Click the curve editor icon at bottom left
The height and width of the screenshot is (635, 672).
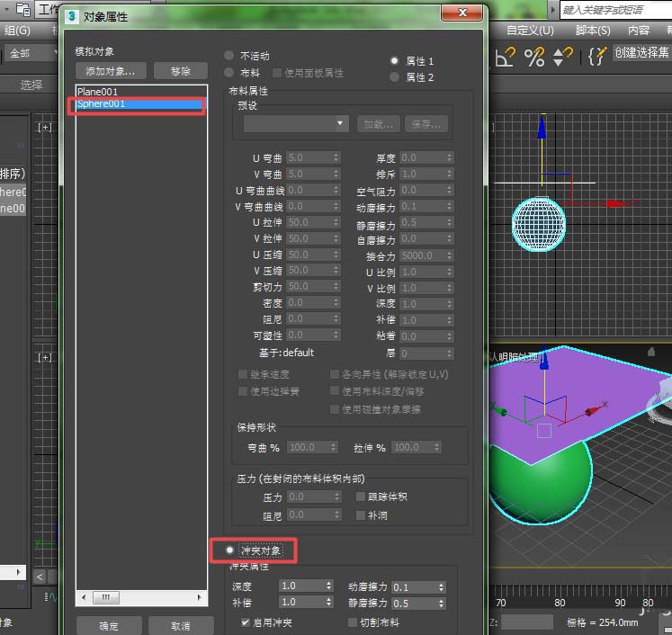pyautogui.click(x=50, y=596)
